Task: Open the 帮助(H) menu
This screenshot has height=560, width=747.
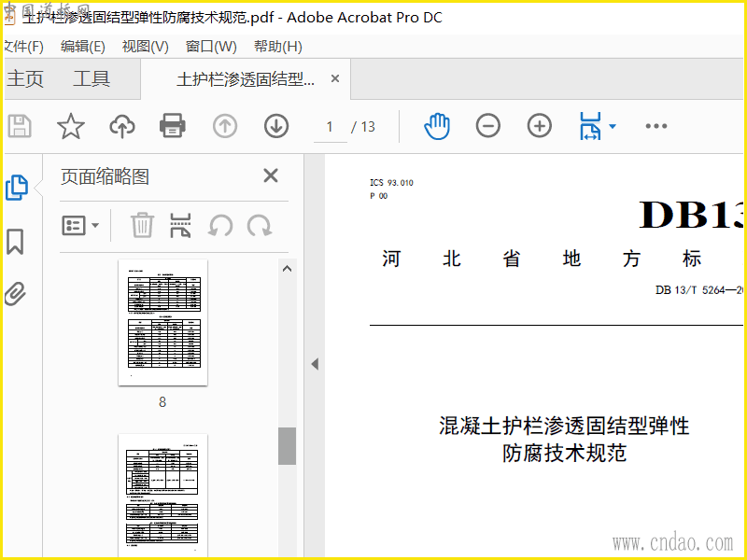Action: point(277,47)
